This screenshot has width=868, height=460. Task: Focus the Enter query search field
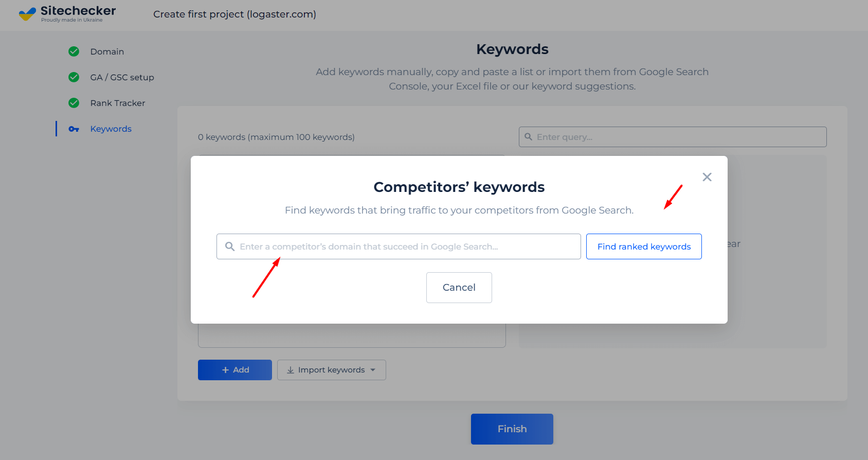(673, 137)
